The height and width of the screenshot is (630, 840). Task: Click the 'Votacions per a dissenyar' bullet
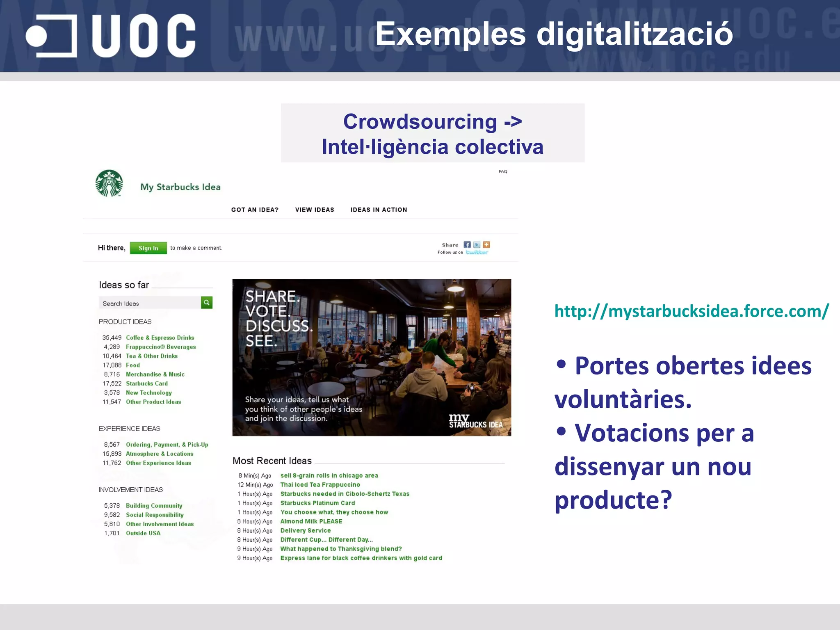click(655, 466)
